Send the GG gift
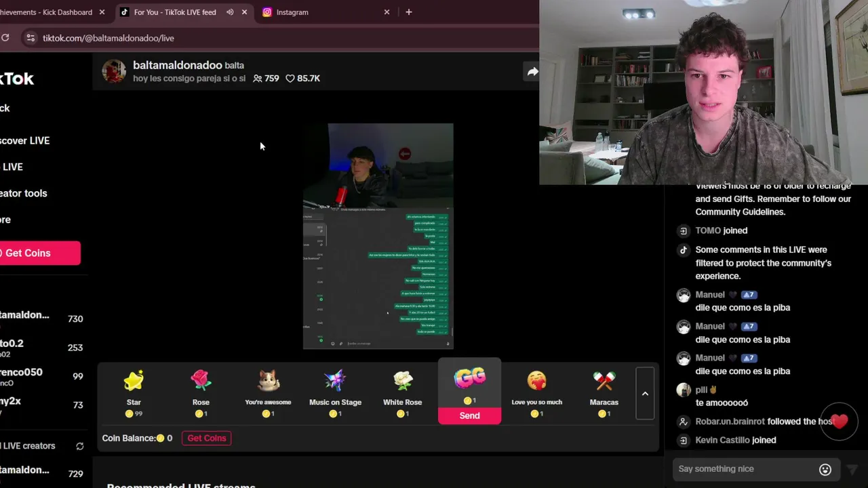This screenshot has width=868, height=488. point(469,415)
